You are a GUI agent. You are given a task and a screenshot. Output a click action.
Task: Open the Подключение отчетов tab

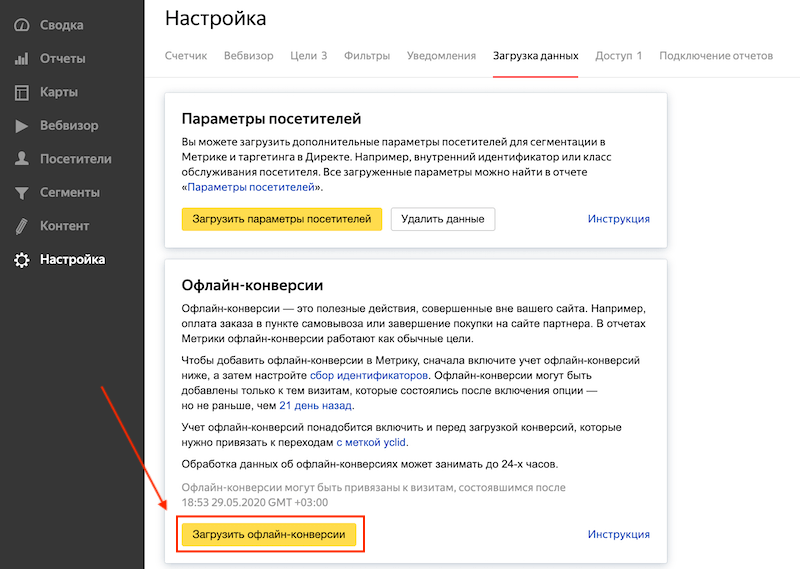[x=716, y=56]
